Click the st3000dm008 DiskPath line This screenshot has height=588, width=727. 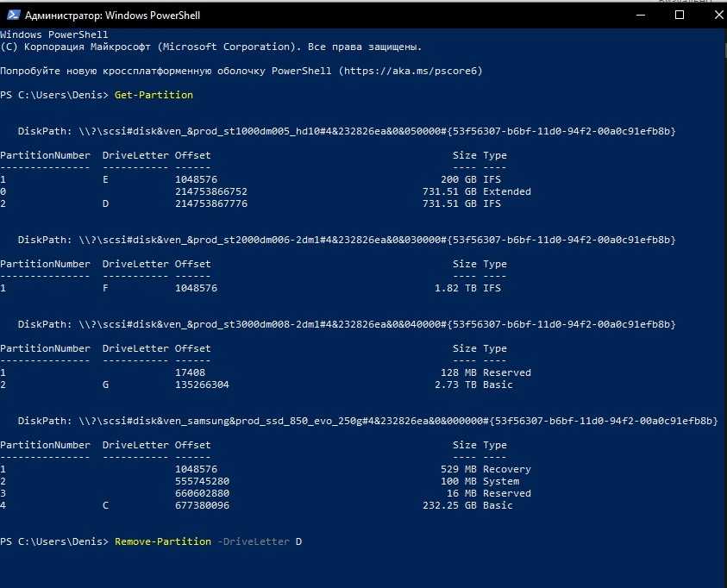(347, 324)
